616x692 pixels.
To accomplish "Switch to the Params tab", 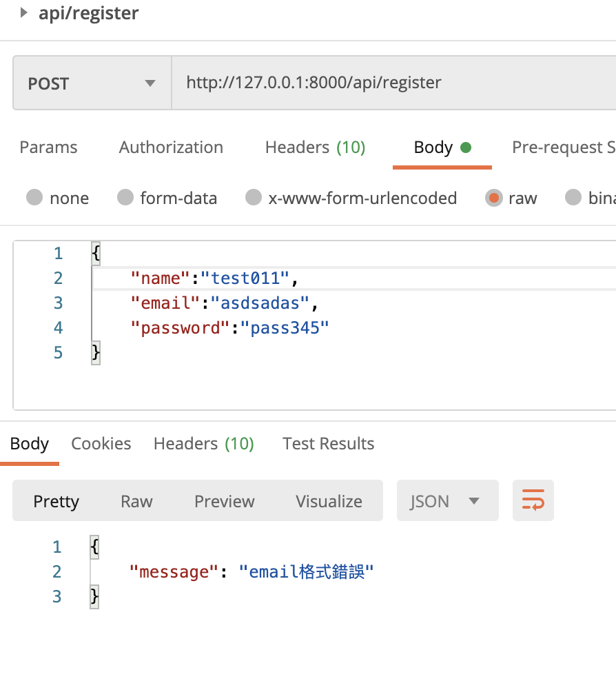I will 48,147.
